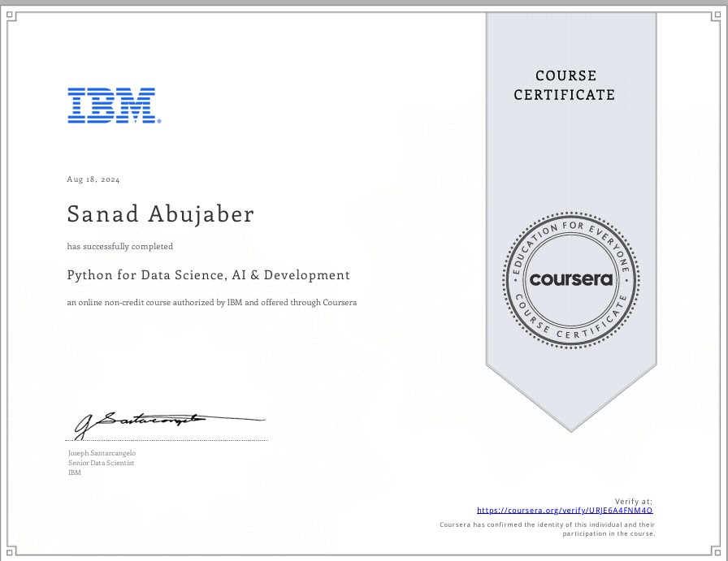Click the COURSE CERTIFICATE heading
This screenshot has height=561, width=728.
coord(565,84)
